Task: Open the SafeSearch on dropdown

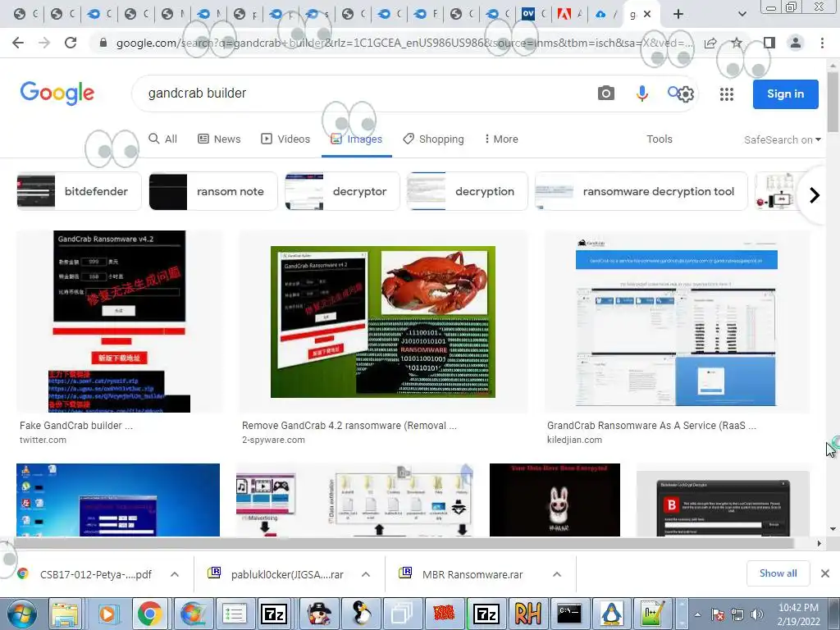Action: [x=782, y=139]
